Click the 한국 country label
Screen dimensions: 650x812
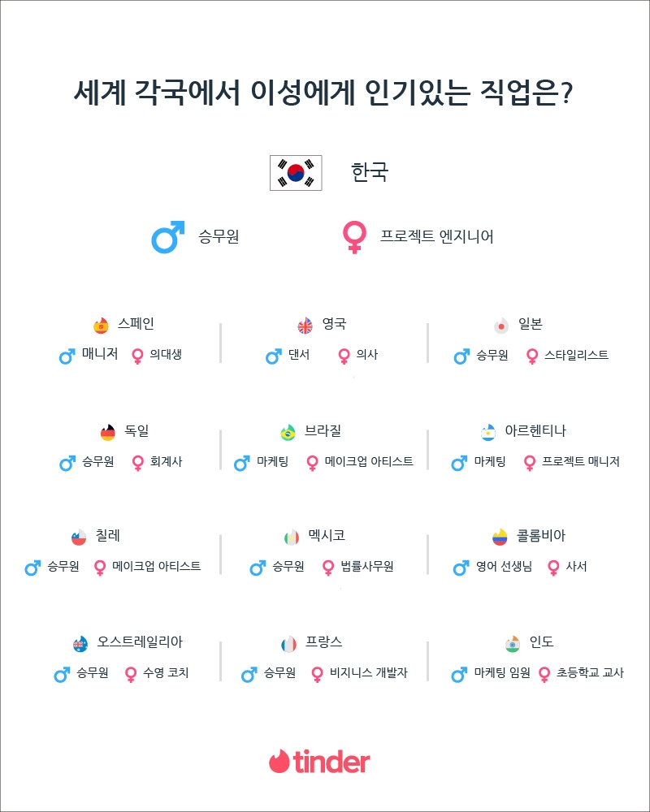click(x=370, y=172)
